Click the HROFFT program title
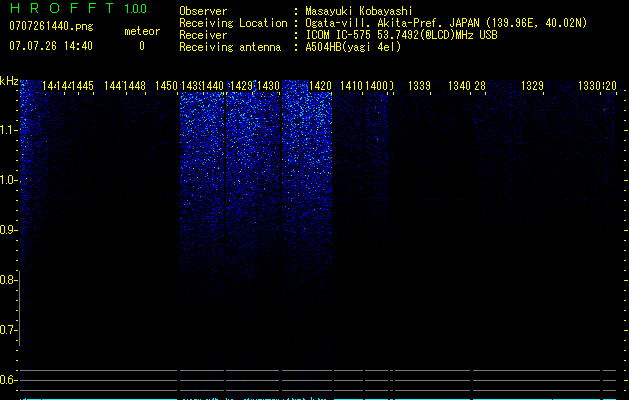Viewport: 629px width, 400px height. 61,8
